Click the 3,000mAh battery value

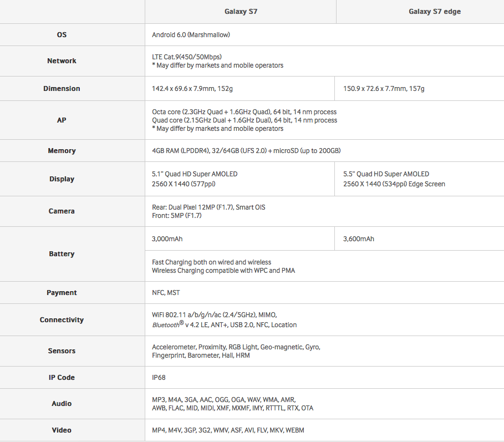(167, 239)
